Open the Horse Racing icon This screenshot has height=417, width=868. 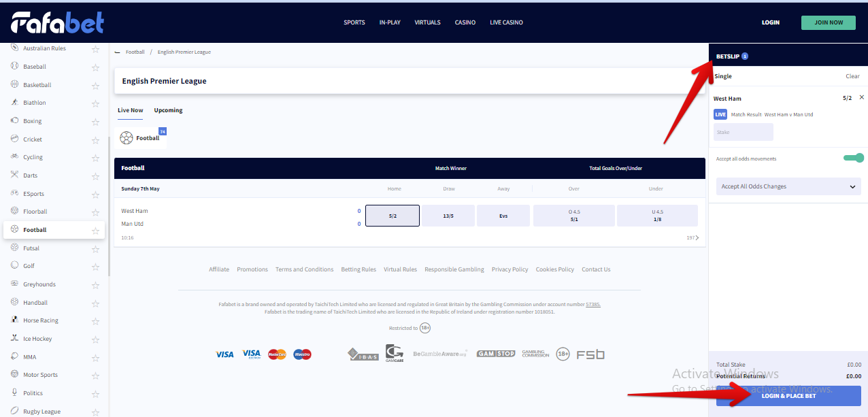pyautogui.click(x=15, y=320)
